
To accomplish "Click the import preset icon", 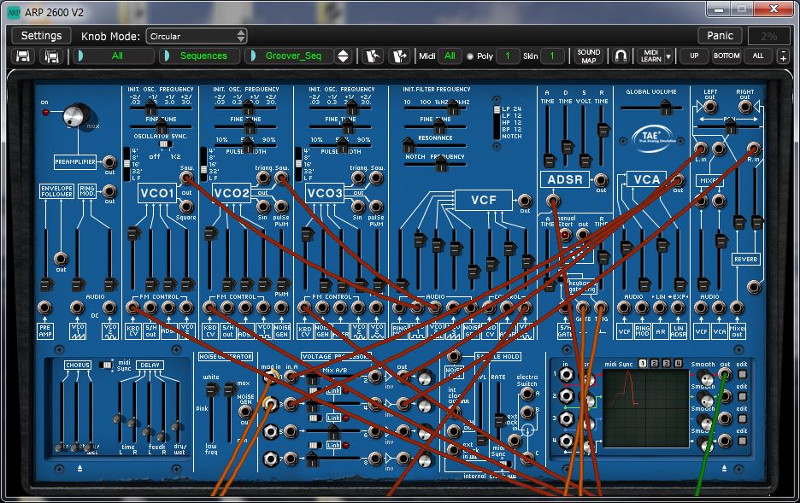I will (372, 56).
